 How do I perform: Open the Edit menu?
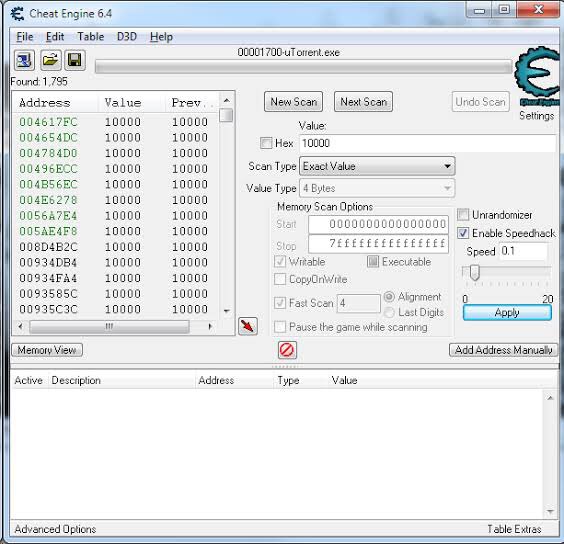coord(55,37)
